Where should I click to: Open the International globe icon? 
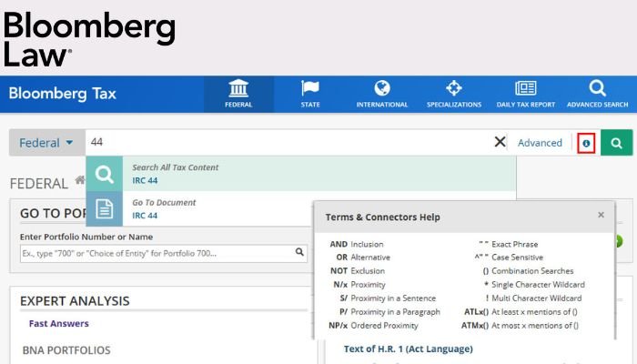(x=382, y=88)
